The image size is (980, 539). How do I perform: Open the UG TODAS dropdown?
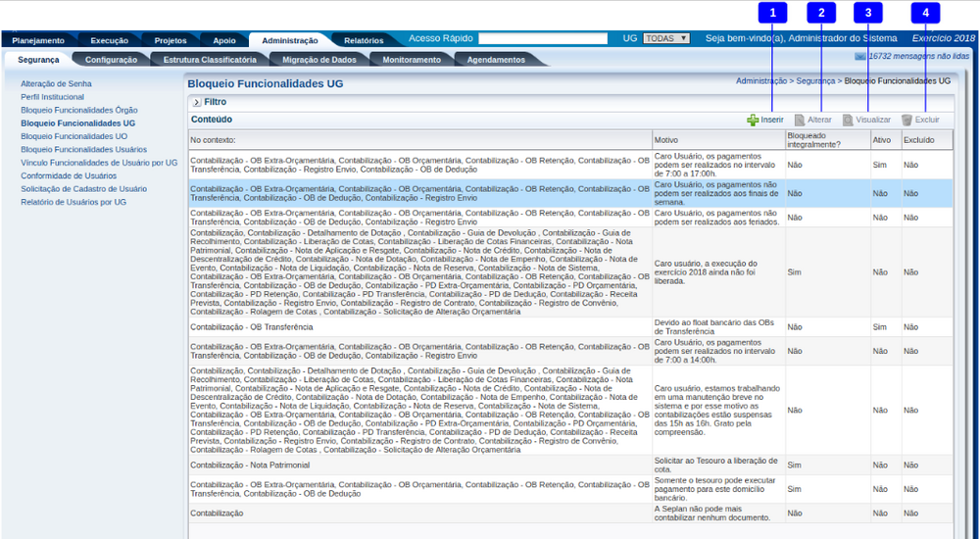[x=665, y=39]
